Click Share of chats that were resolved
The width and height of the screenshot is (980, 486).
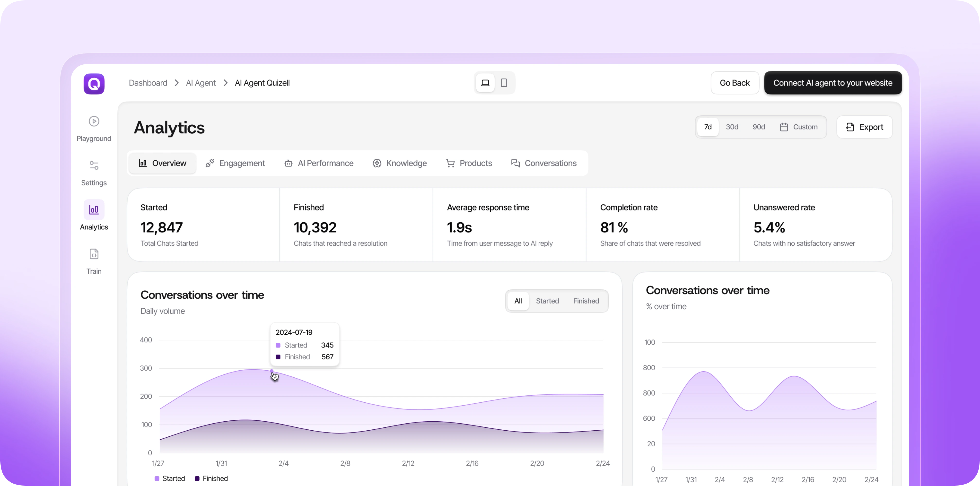click(x=651, y=243)
